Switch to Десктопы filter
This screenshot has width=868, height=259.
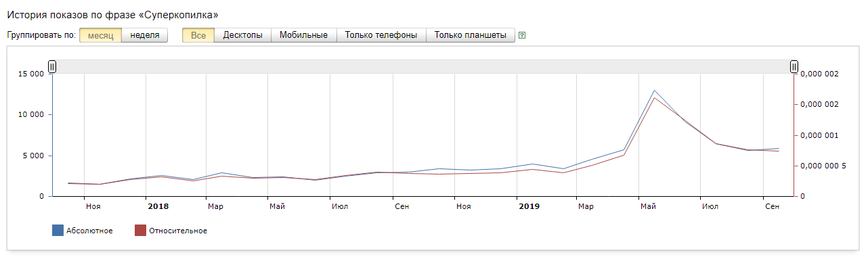click(242, 35)
